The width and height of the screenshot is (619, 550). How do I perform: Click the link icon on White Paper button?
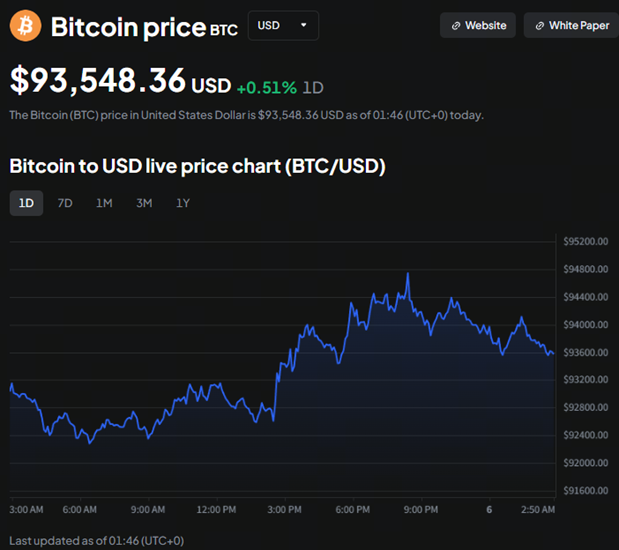coord(540,26)
